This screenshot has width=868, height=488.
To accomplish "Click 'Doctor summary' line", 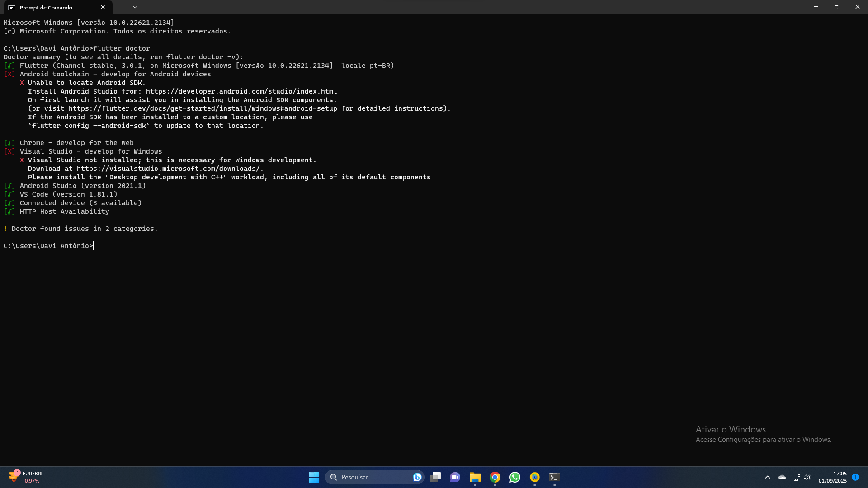I will coord(123,57).
